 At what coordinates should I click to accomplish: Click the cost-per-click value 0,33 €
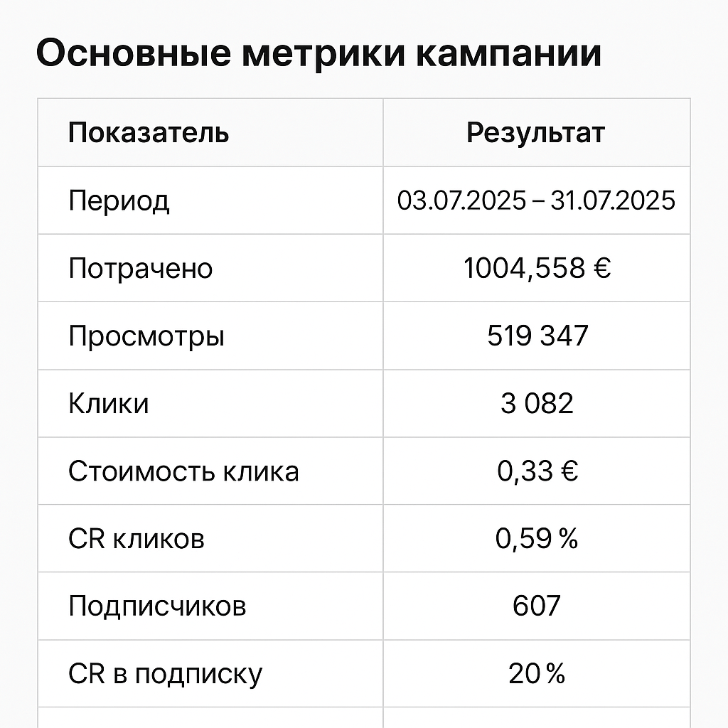537,471
